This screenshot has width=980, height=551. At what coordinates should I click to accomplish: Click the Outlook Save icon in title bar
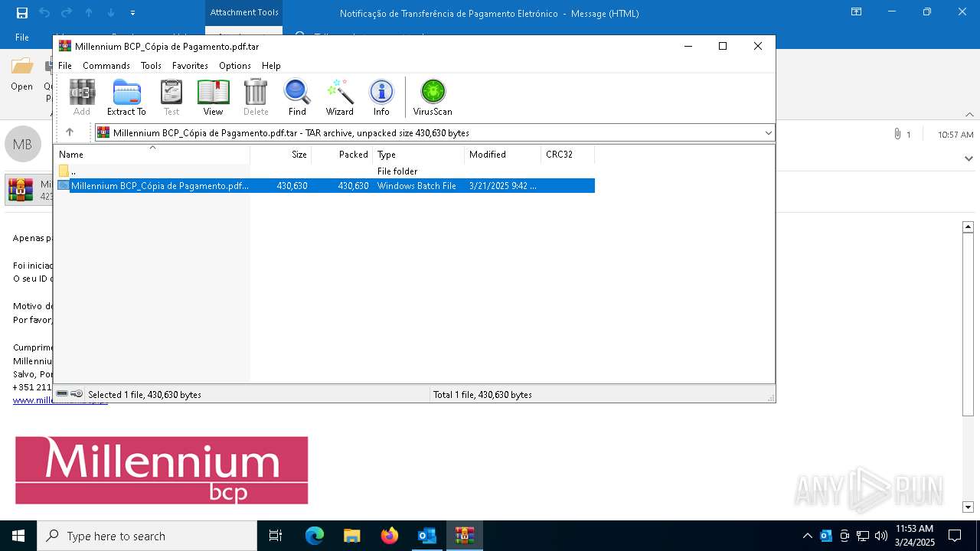click(22, 13)
